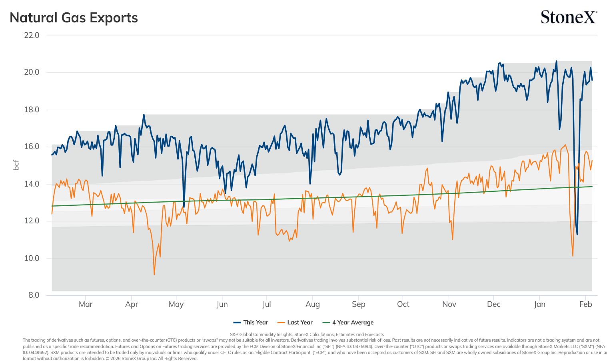607x364 pixels.
Task: Select the Jun label on the x-axis
Action: [222, 304]
